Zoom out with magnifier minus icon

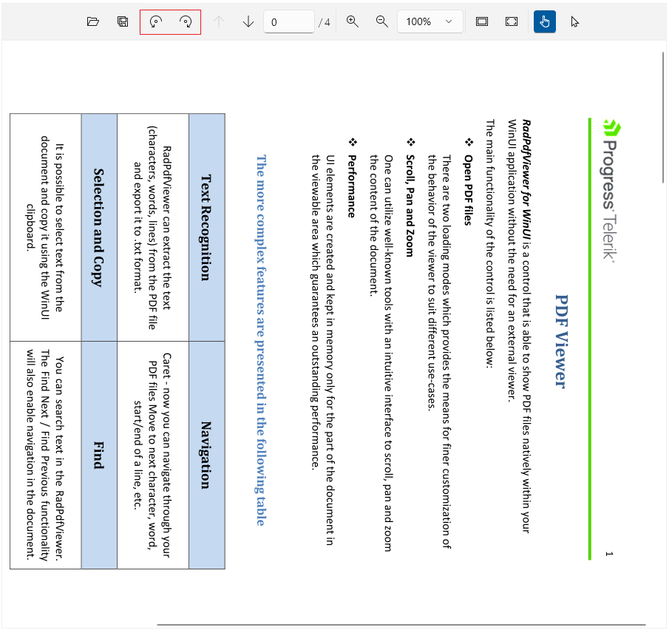[382, 21]
